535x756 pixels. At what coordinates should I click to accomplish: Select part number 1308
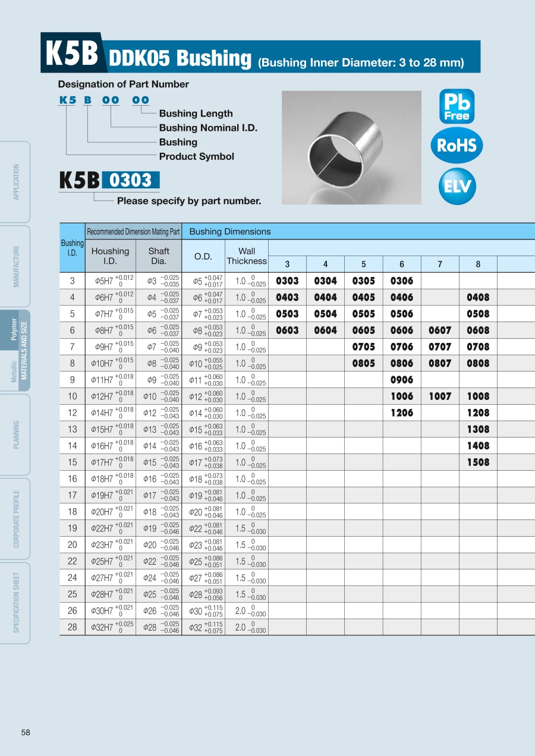pyautogui.click(x=479, y=430)
